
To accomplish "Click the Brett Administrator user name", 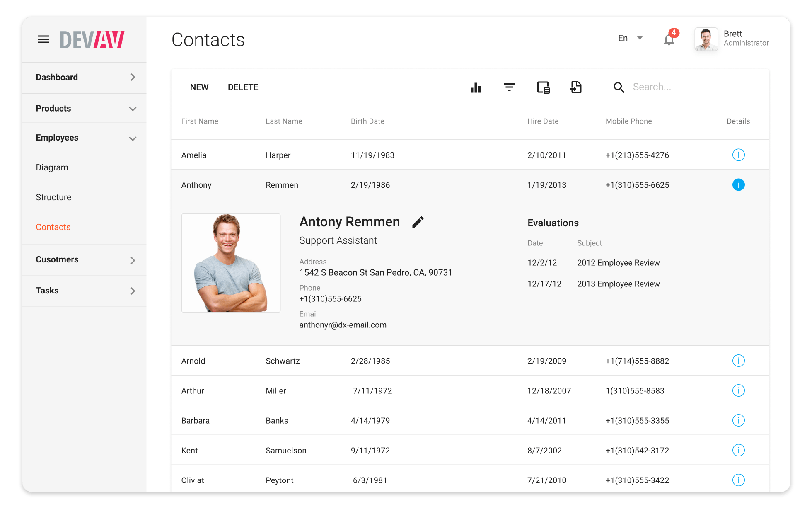I will pyautogui.click(x=746, y=38).
